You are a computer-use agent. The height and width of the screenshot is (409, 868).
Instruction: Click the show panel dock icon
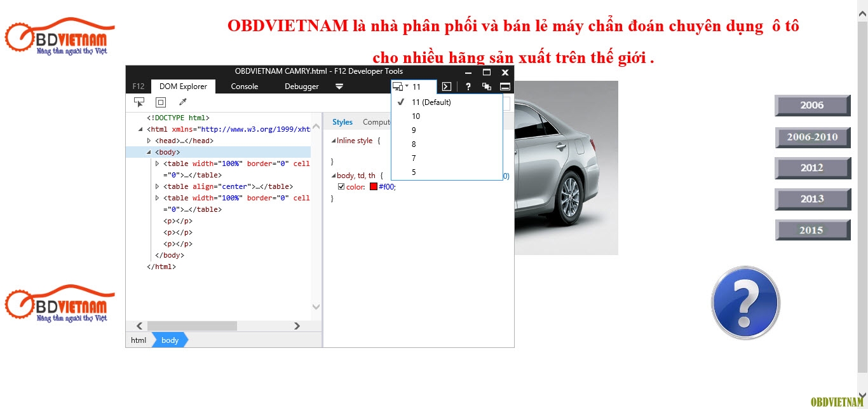point(505,87)
